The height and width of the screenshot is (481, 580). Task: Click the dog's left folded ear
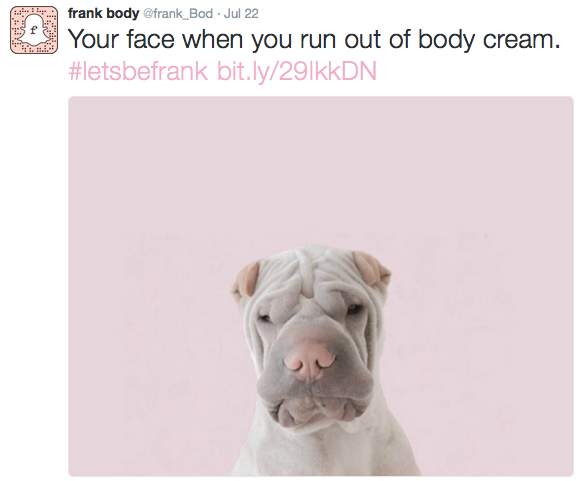coord(246,279)
